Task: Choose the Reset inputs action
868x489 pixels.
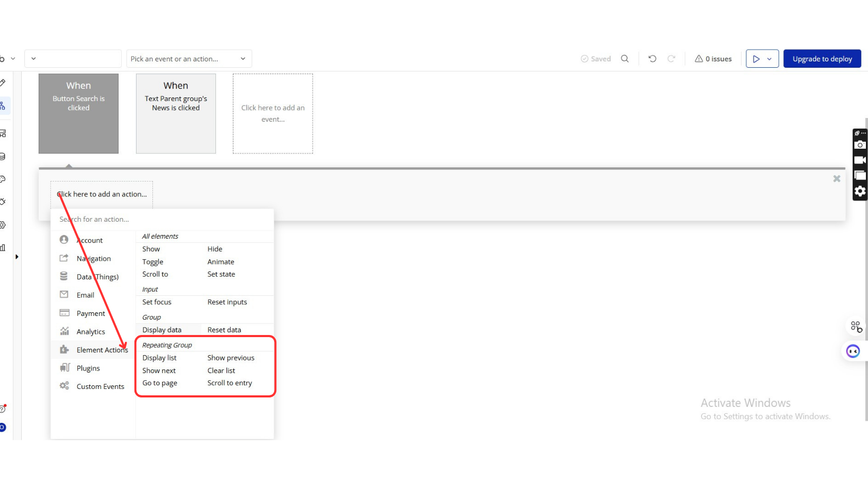Action: (227, 302)
